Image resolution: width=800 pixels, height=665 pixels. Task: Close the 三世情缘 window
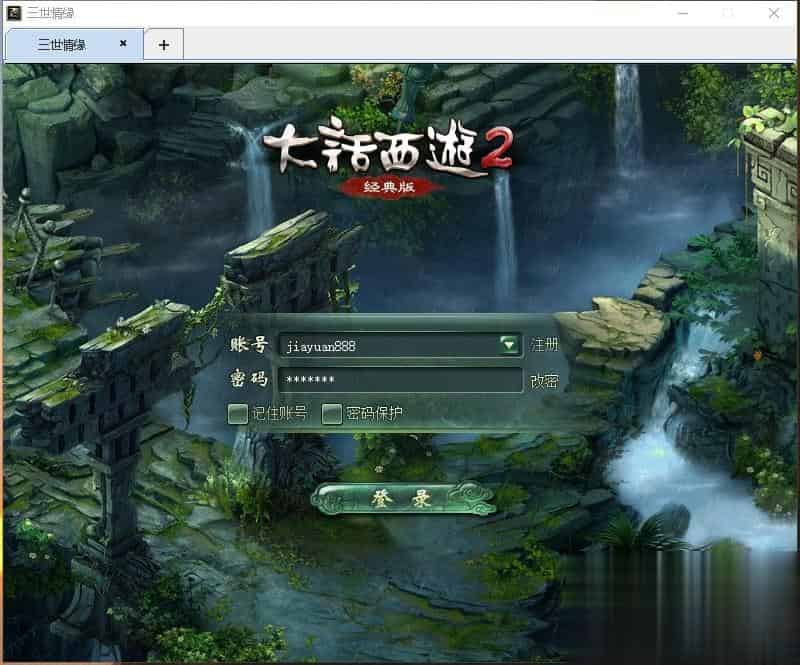click(x=774, y=13)
